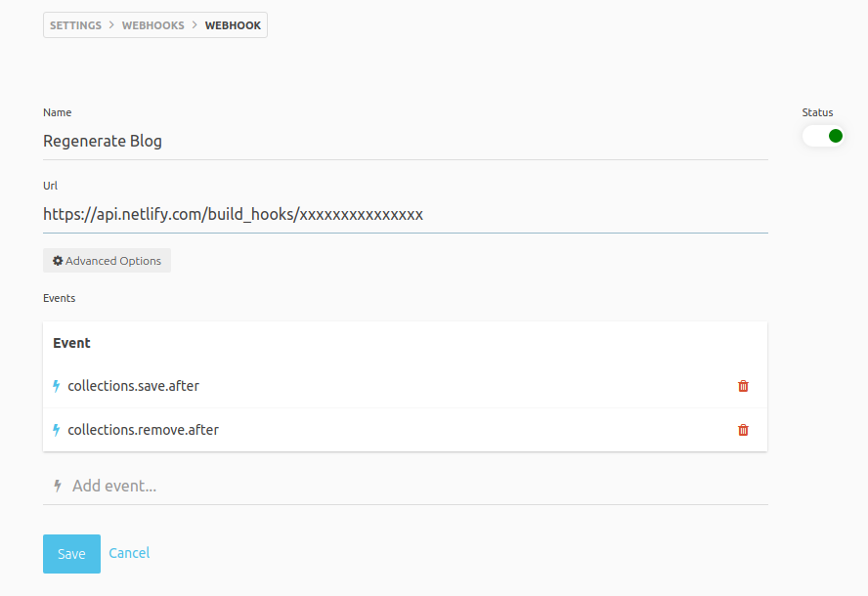Save the webhook
The image size is (868, 596).
click(72, 554)
